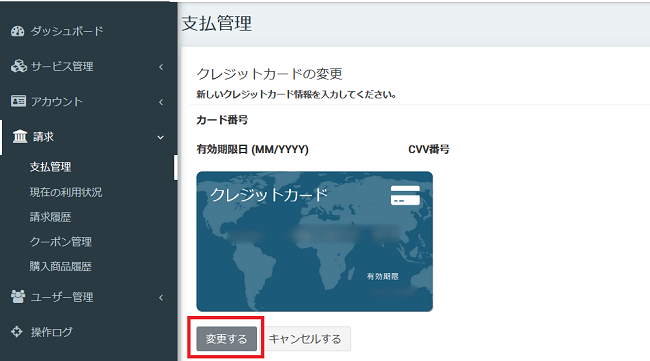Click the アカウント ID card icon

point(18,101)
